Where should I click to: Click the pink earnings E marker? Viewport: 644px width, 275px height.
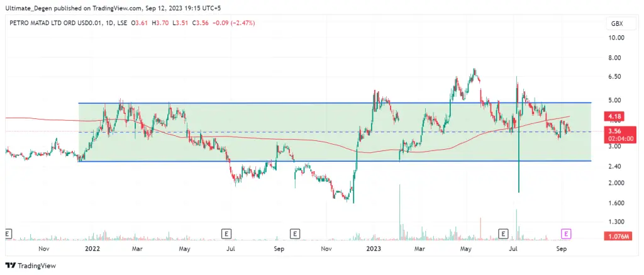click(x=566, y=234)
